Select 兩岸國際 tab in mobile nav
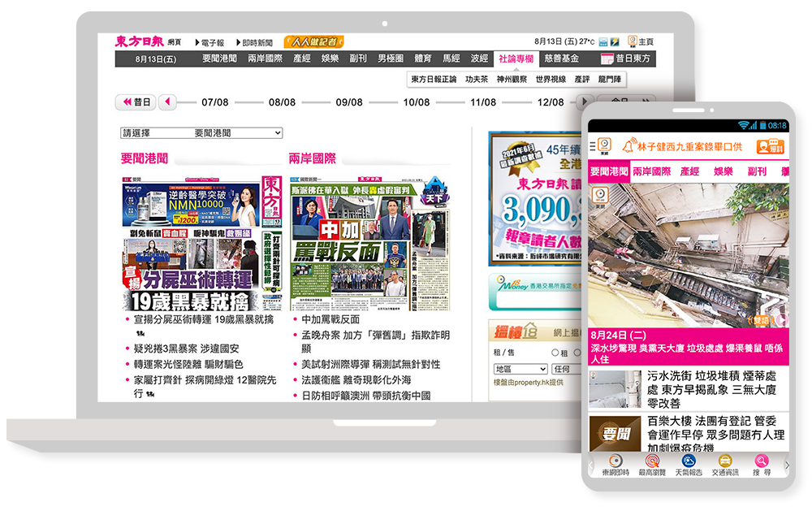This screenshot has height=511, width=812. (x=651, y=171)
